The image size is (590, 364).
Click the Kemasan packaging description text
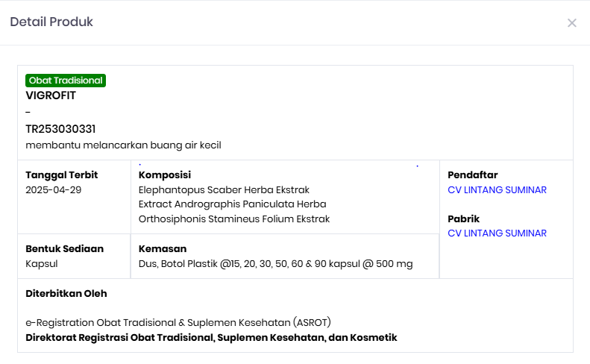click(276, 263)
